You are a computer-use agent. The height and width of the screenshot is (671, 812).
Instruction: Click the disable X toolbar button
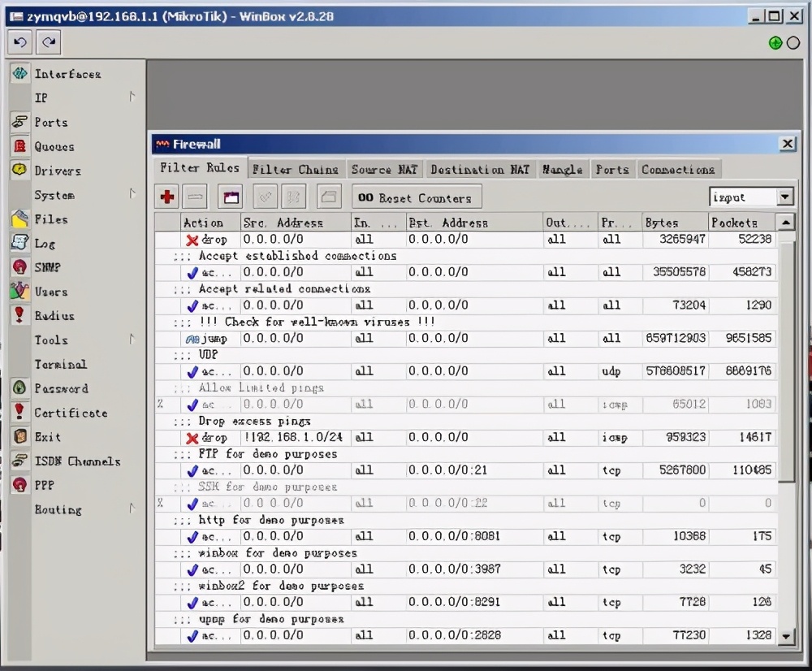point(294,197)
